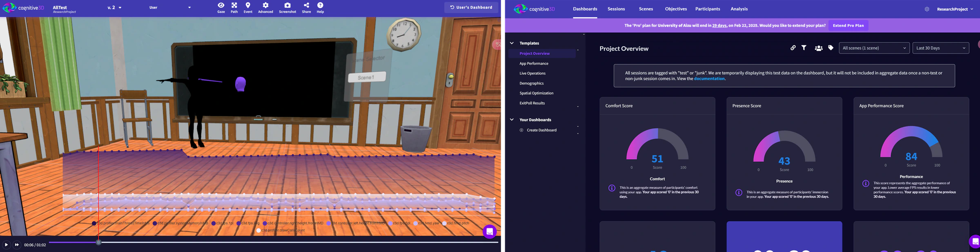Open chat widget in the scene viewer

click(490, 232)
